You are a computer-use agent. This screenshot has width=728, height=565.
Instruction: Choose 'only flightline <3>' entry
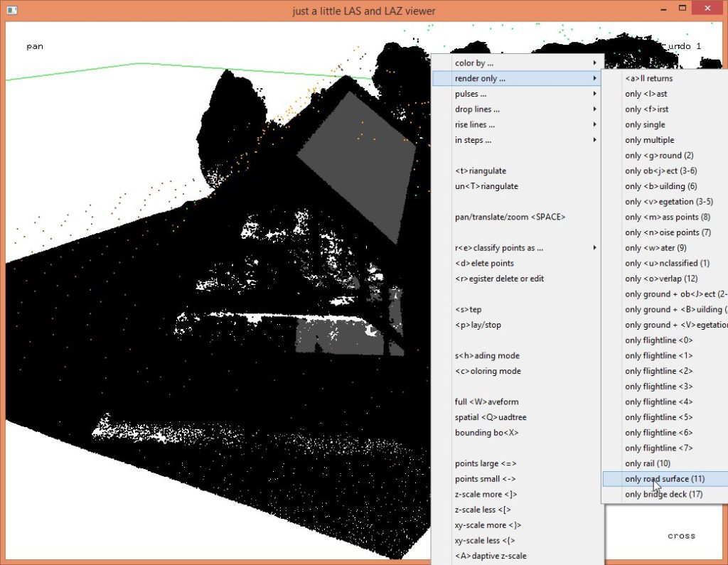click(658, 387)
